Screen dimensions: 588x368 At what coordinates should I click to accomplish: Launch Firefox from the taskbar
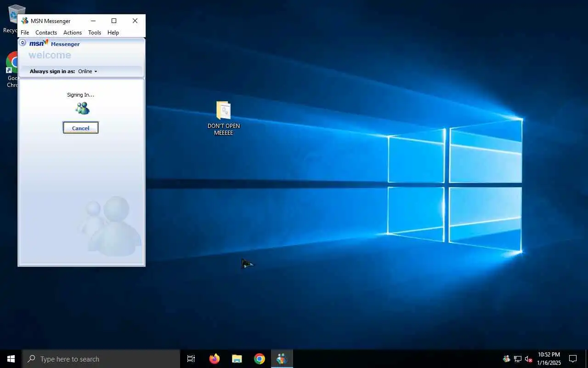click(214, 359)
